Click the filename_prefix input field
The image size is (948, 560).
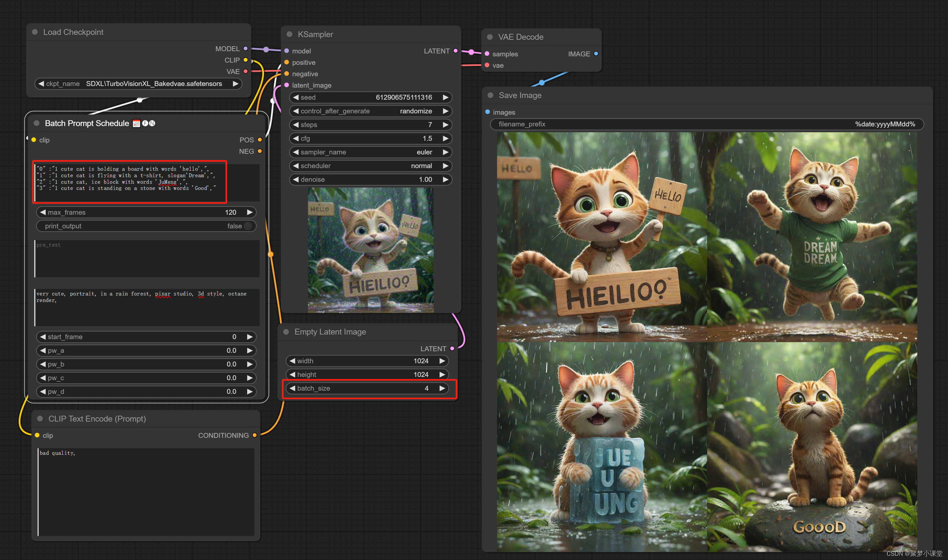click(706, 124)
